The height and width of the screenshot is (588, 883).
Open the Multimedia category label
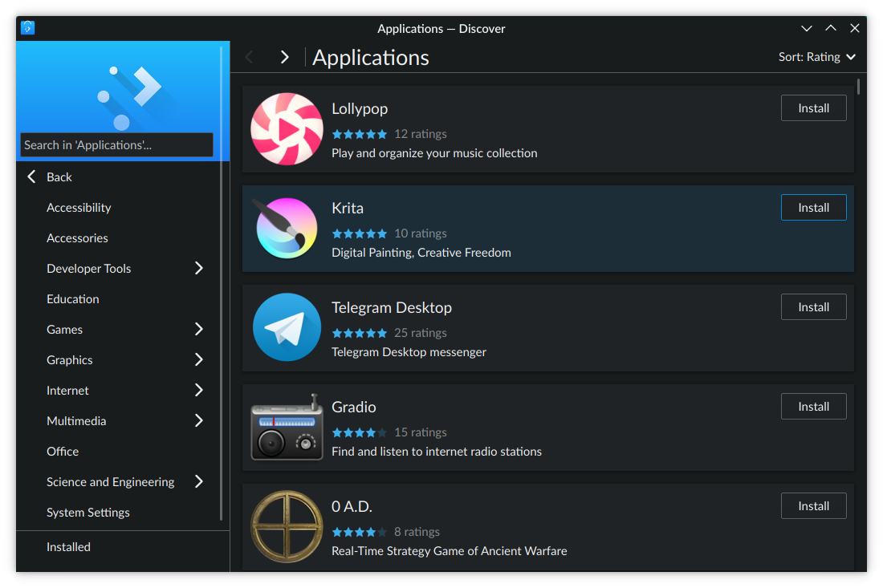(x=76, y=420)
